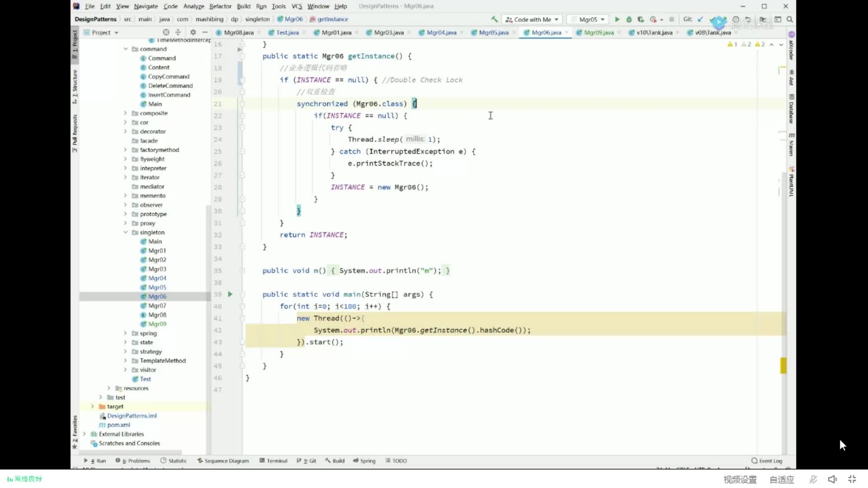Image resolution: width=868 pixels, height=488 pixels.
Task: Click the yellow warning marker on scrollbar stripe
Action: tap(783, 366)
